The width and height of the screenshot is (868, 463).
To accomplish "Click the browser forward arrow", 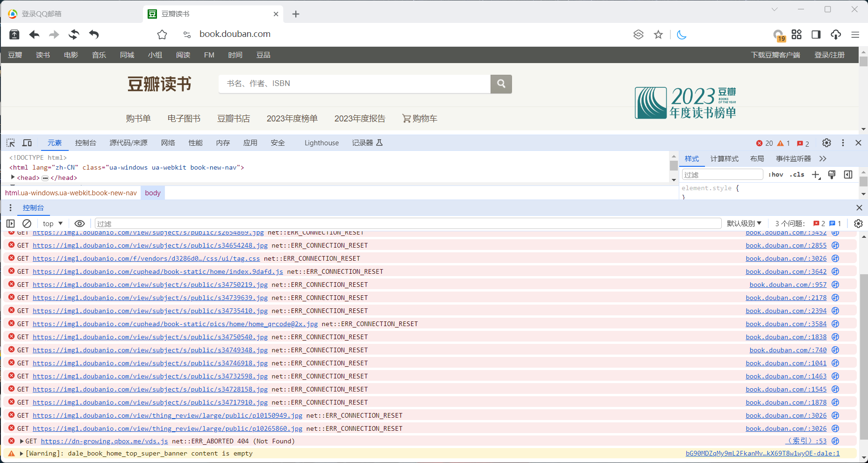I will [x=54, y=35].
